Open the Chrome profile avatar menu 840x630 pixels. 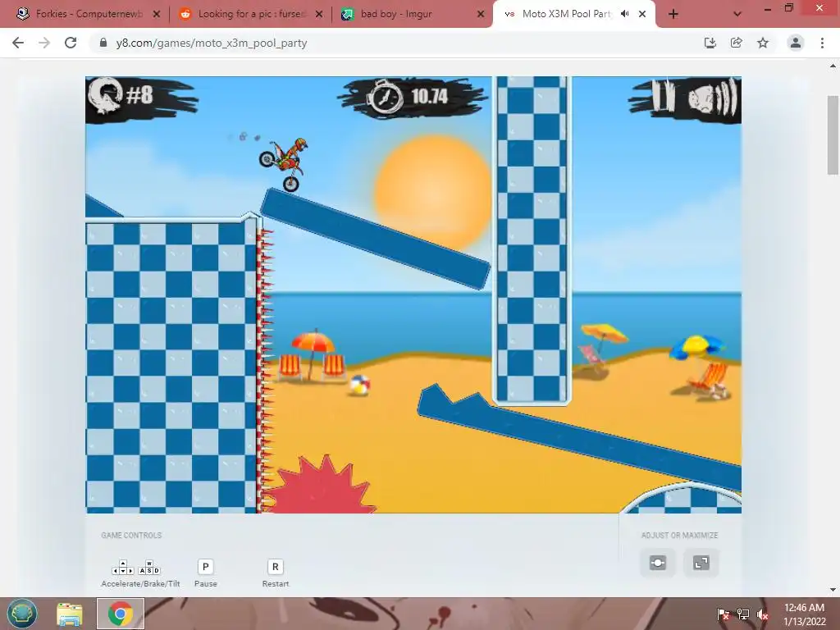[x=796, y=43]
